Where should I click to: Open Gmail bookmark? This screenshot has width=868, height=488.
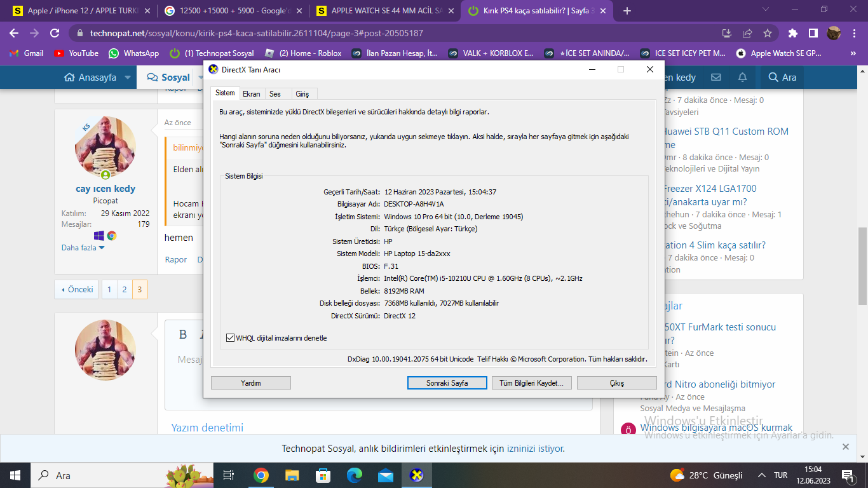(x=27, y=53)
